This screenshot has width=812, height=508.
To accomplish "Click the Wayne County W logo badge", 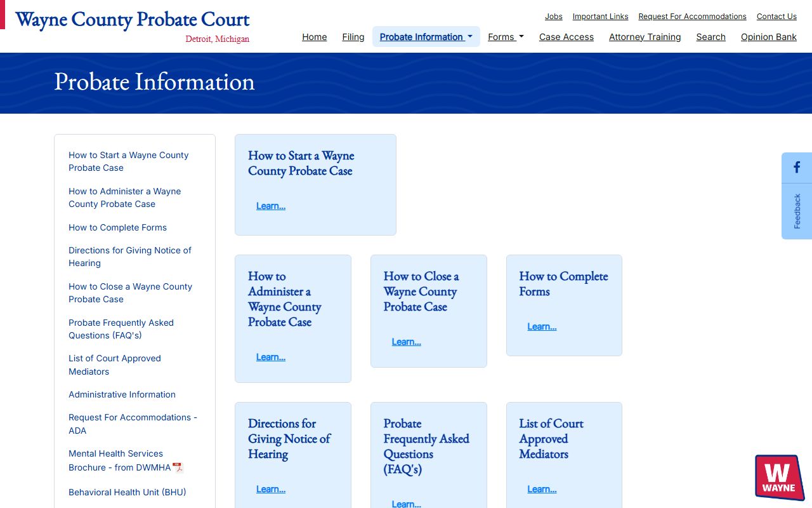I will [780, 478].
